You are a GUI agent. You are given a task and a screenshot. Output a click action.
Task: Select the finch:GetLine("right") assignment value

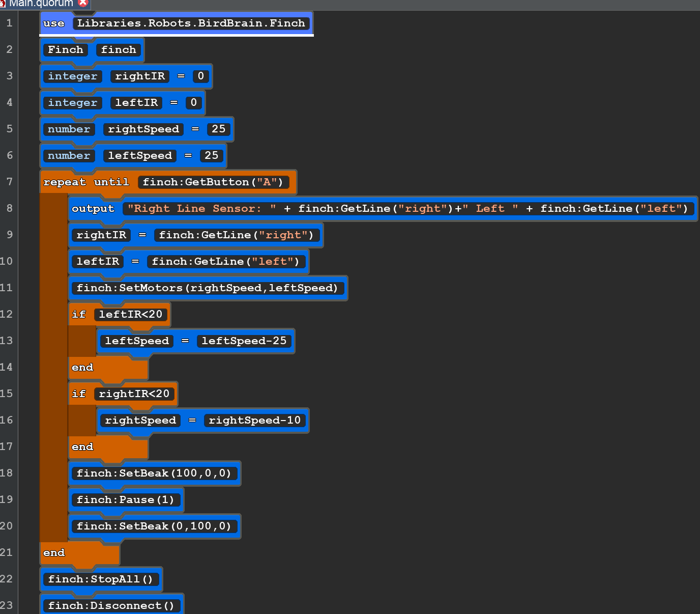tap(236, 235)
